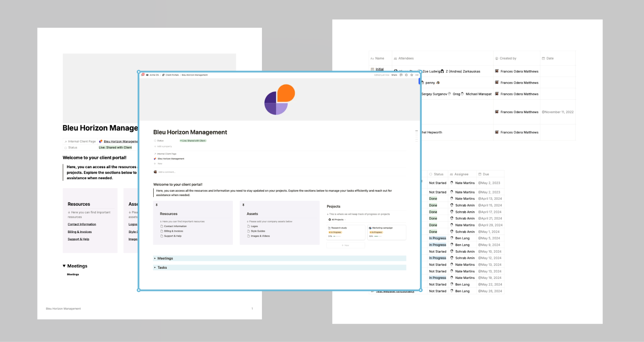The image size is (644, 342).
Task: Open Support & Help link in left background page
Action: [x=78, y=239]
